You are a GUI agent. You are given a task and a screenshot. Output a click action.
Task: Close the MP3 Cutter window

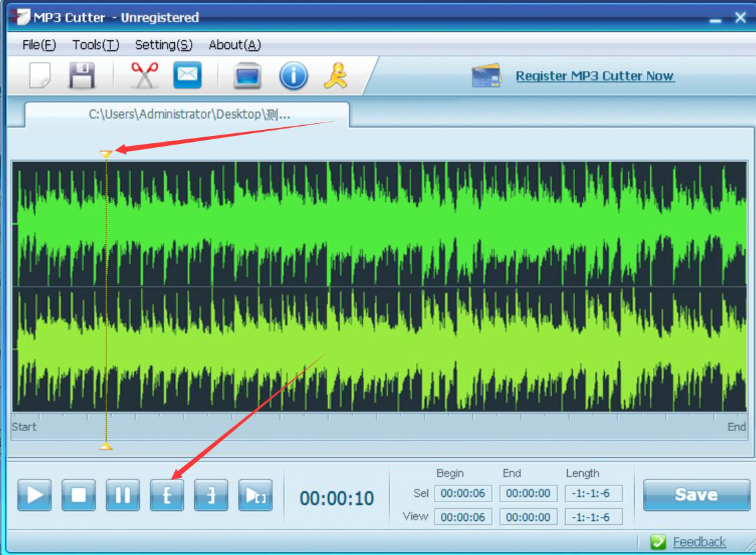741,18
